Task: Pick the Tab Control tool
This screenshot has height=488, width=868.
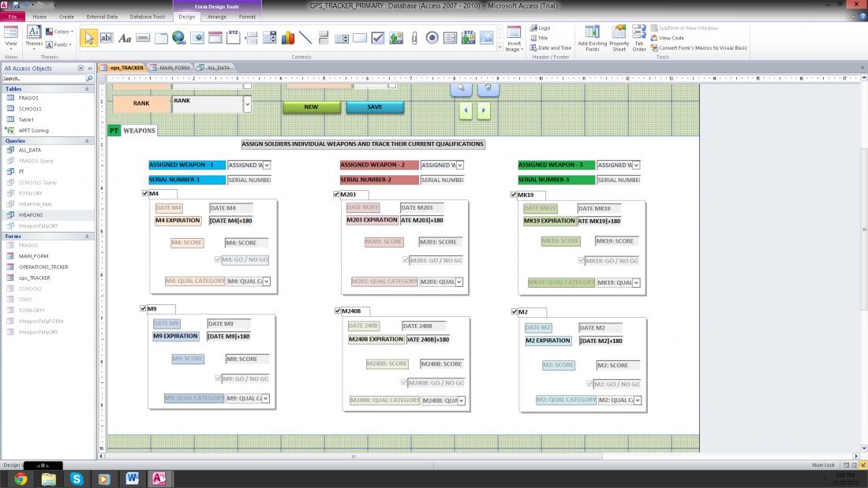Action: click(x=161, y=38)
